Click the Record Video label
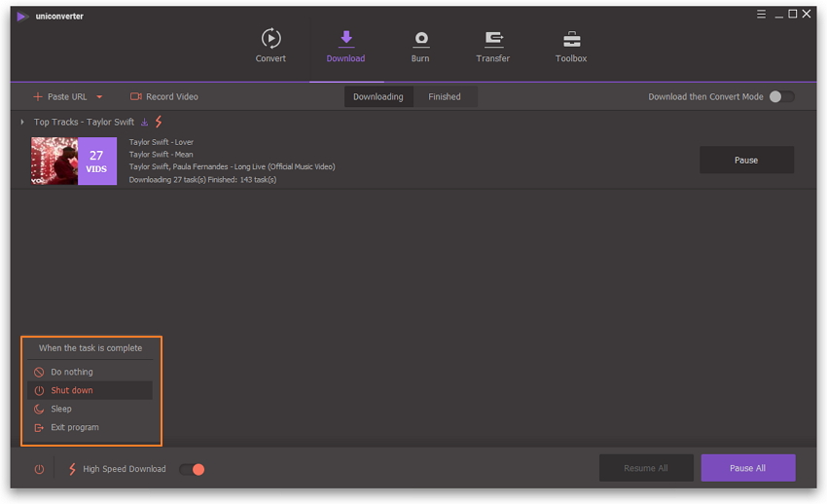 pyautogui.click(x=172, y=97)
